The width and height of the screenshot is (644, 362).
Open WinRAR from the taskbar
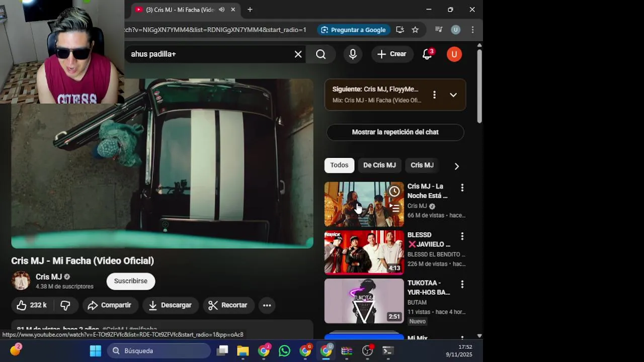click(347, 351)
